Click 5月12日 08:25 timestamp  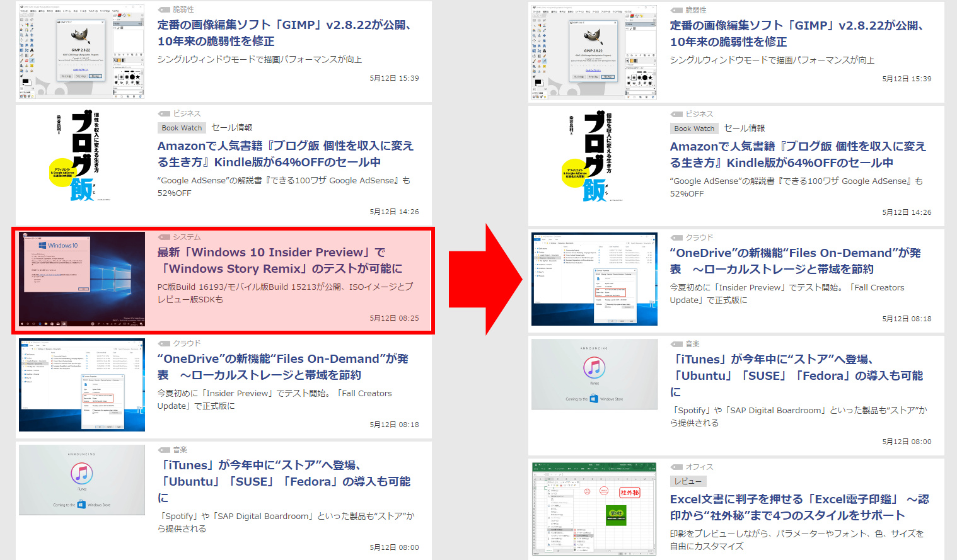394,318
